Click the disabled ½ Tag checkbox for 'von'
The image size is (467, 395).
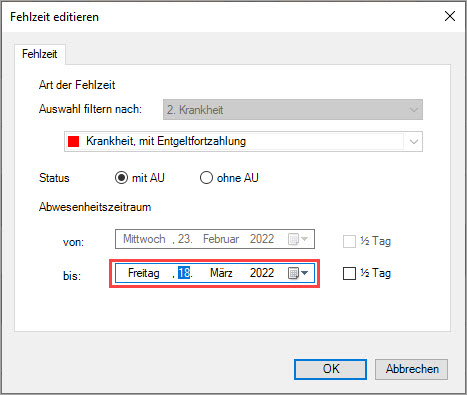[349, 241]
